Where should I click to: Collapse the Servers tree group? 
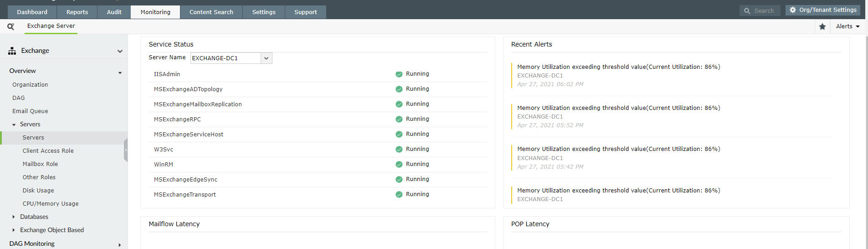click(14, 124)
